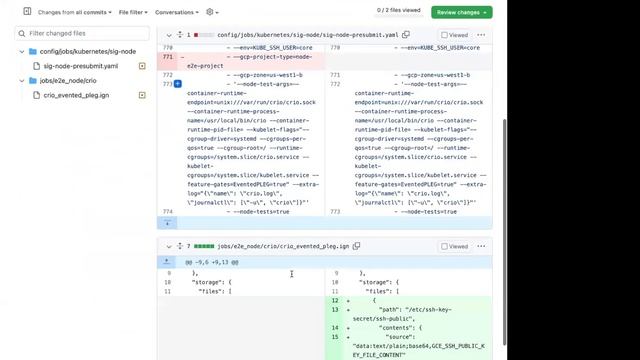Open more options for sig-node-presubmit.yaml
The height and width of the screenshot is (360, 640).
pos(481,35)
